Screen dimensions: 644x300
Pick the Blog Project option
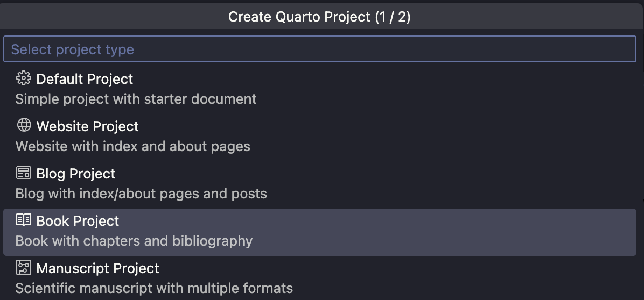click(x=75, y=174)
